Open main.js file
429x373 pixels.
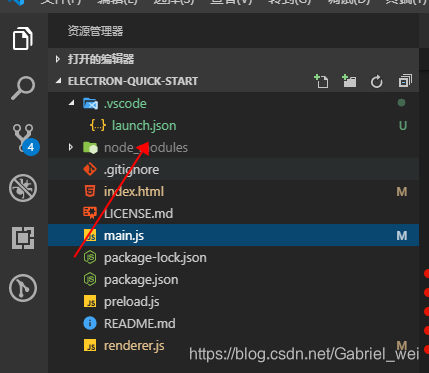tap(233, 235)
